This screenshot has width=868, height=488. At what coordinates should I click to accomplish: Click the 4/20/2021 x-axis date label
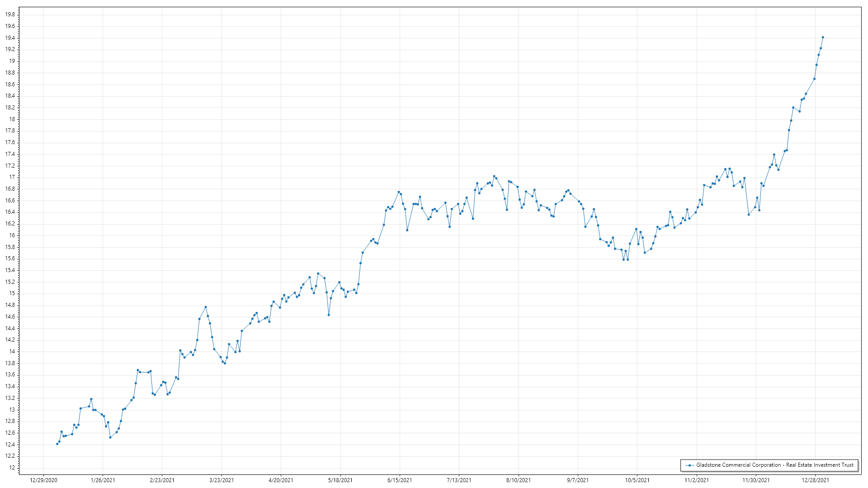[281, 480]
